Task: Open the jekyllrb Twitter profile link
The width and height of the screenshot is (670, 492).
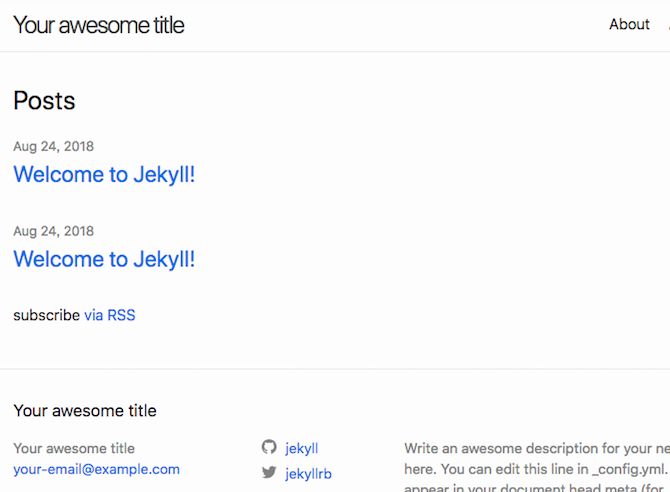Action: tap(308, 474)
